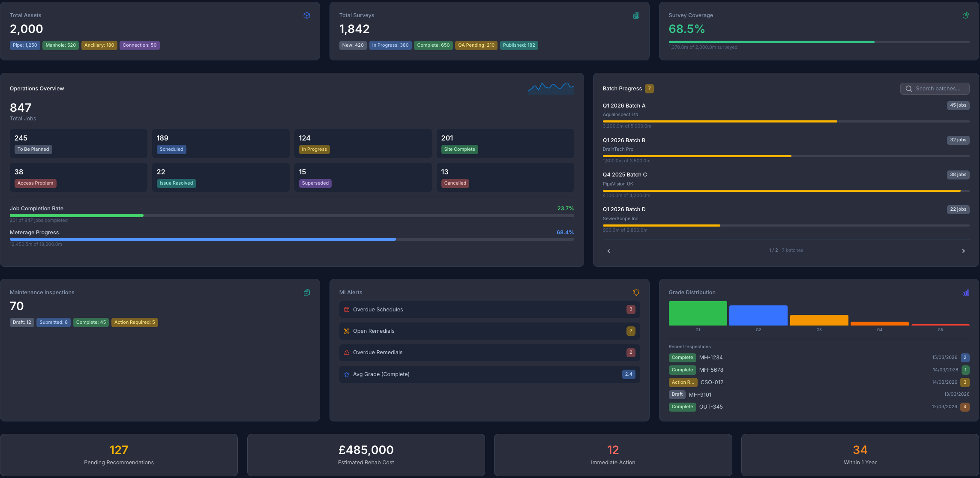Viewport: 980px width, 478px height.
Task: Click the Overdue Schedules calendar icon
Action: pyautogui.click(x=347, y=309)
